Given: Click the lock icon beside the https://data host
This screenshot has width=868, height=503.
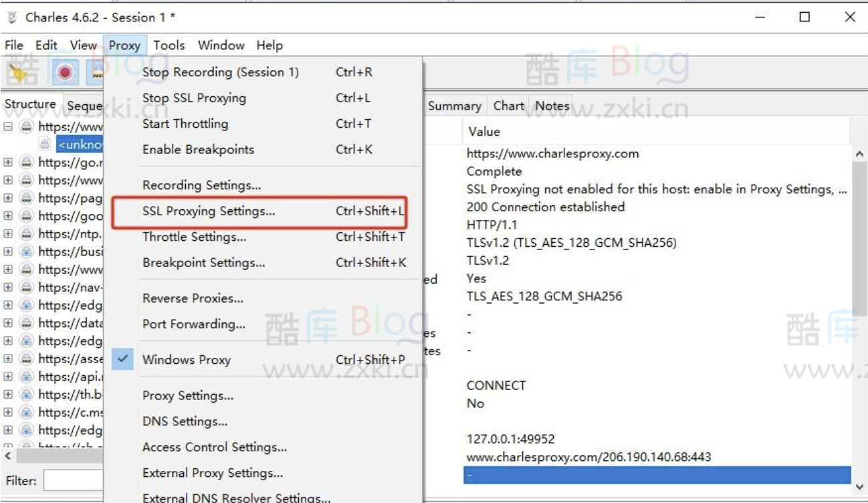Looking at the screenshot, I should [26, 323].
